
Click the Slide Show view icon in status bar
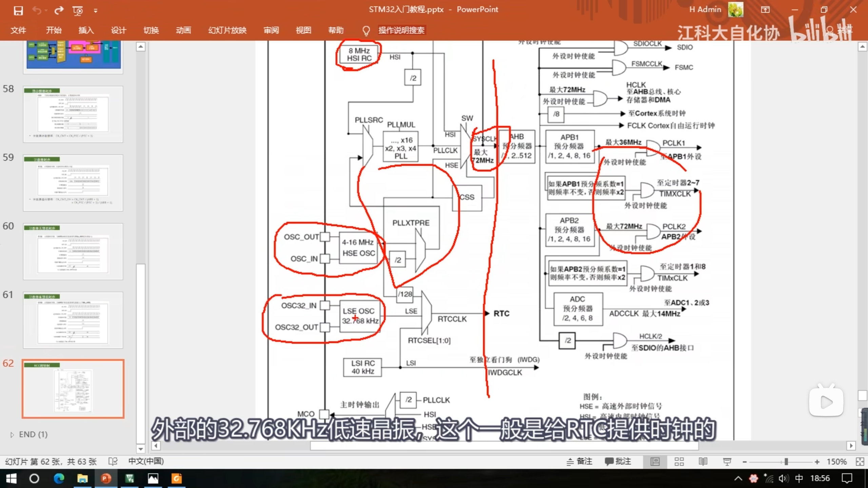[727, 462]
